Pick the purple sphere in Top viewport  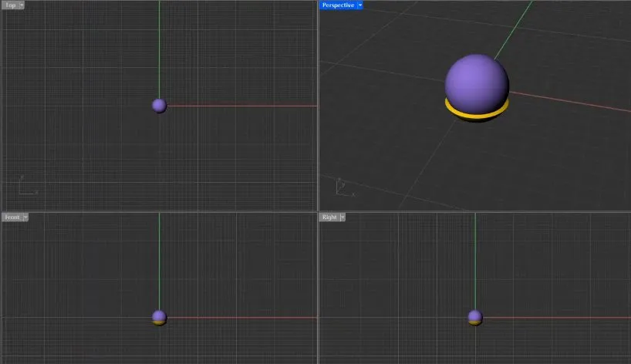tap(160, 106)
